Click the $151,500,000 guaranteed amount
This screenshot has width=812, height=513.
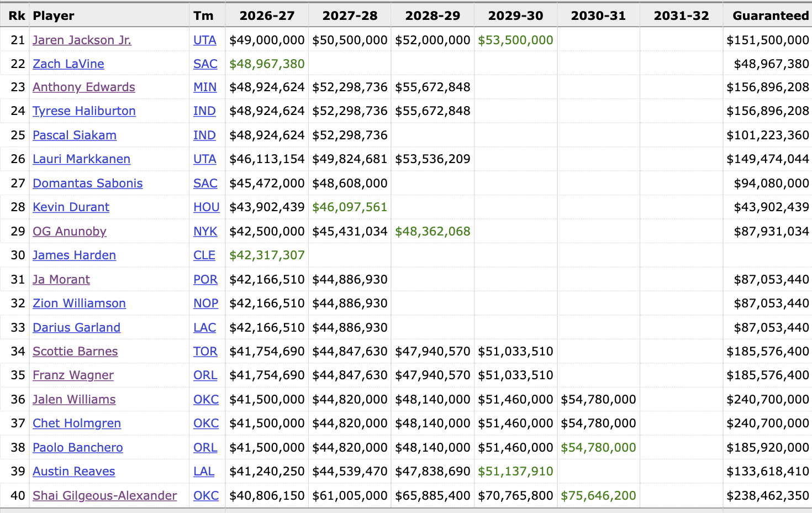pos(768,40)
